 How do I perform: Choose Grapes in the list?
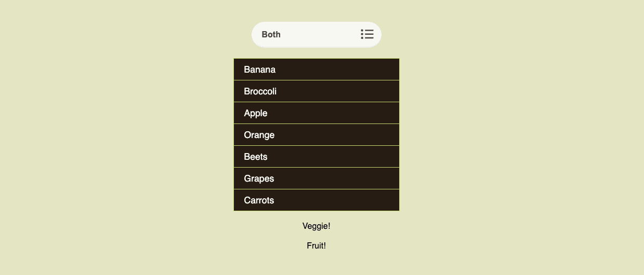click(316, 178)
